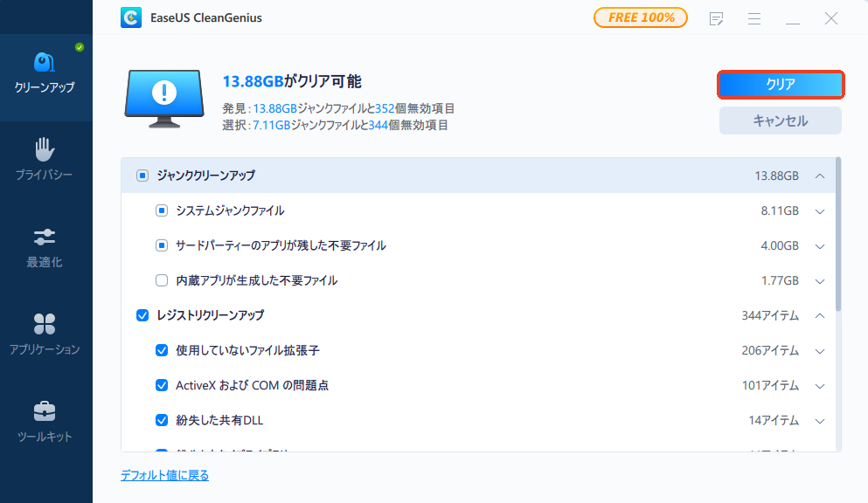Enable the 内蔵アプリが生成した不要ファイル checkbox
This screenshot has height=503, width=868.
coord(161,280)
